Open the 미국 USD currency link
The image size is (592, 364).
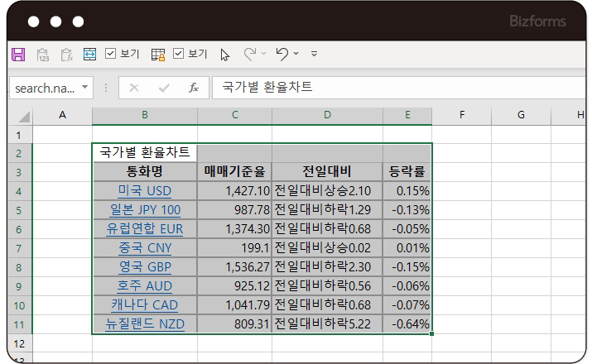tap(144, 191)
